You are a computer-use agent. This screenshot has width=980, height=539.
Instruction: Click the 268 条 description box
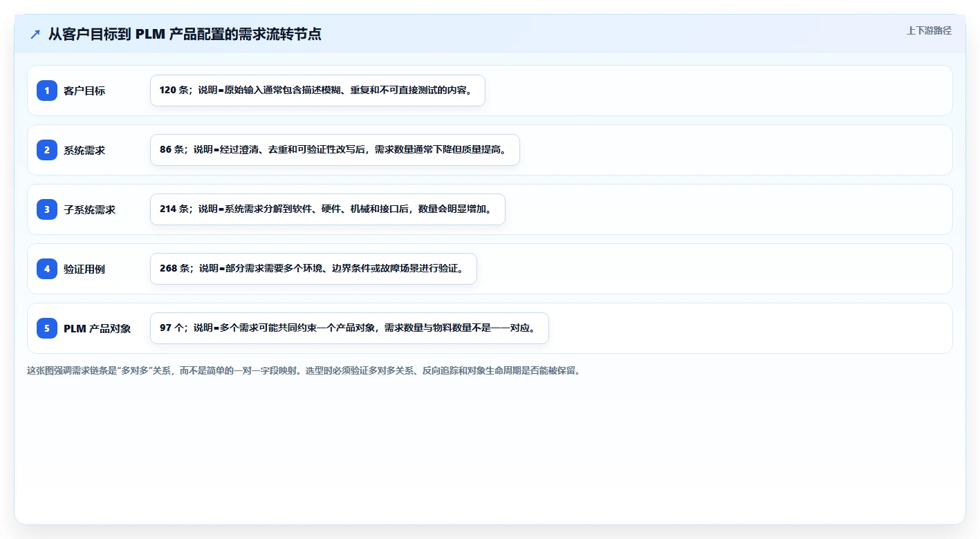pos(313,269)
